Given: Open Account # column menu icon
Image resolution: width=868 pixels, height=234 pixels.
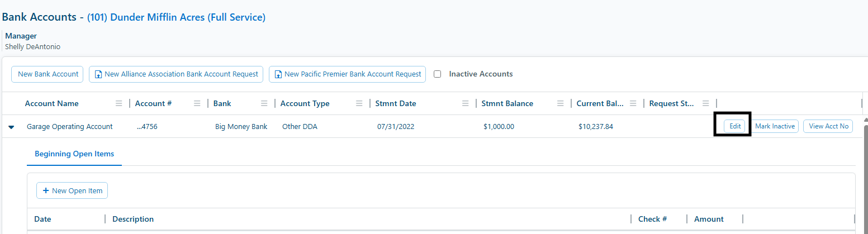Looking at the screenshot, I should point(197,103).
